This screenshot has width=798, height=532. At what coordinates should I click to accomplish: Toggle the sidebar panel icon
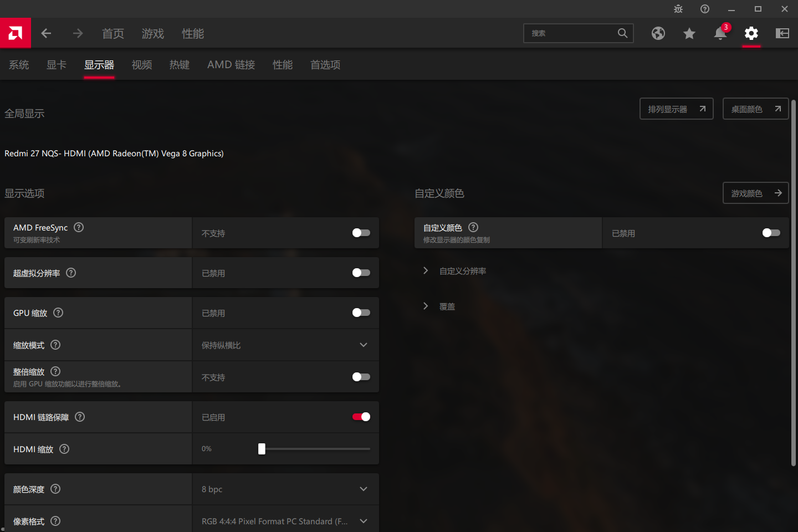click(782, 33)
